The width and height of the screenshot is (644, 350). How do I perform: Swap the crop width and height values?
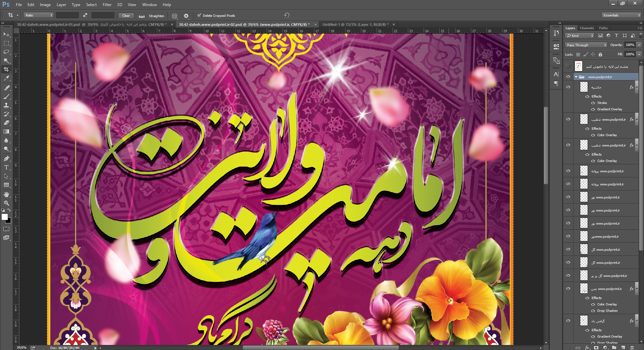(x=85, y=15)
